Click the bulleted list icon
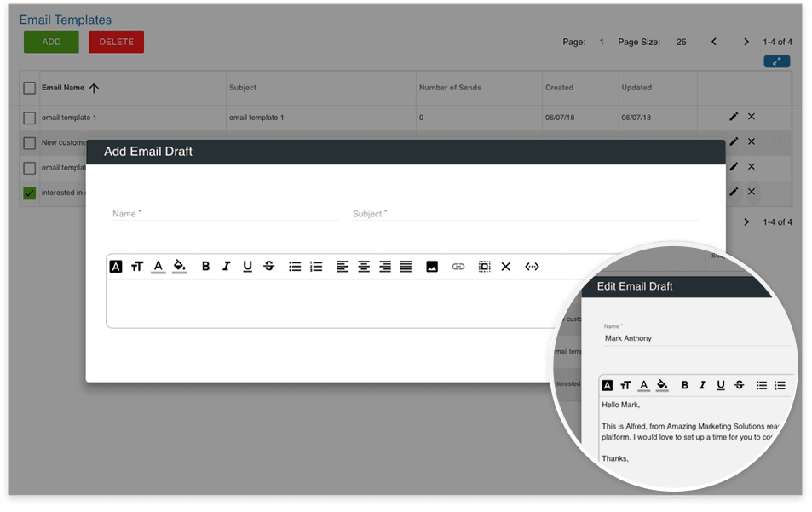The image size is (812, 512). (x=295, y=267)
